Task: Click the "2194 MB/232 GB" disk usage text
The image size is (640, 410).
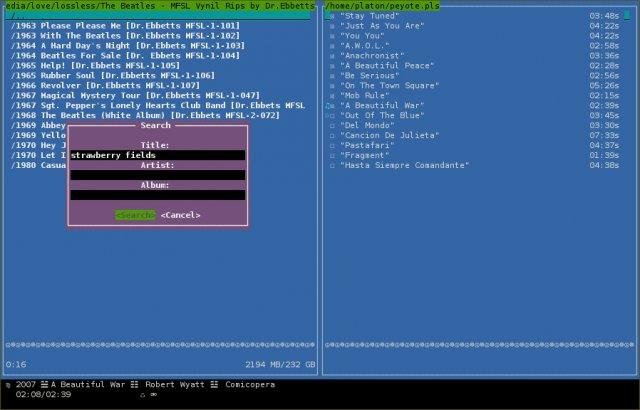Action: [x=280, y=365]
